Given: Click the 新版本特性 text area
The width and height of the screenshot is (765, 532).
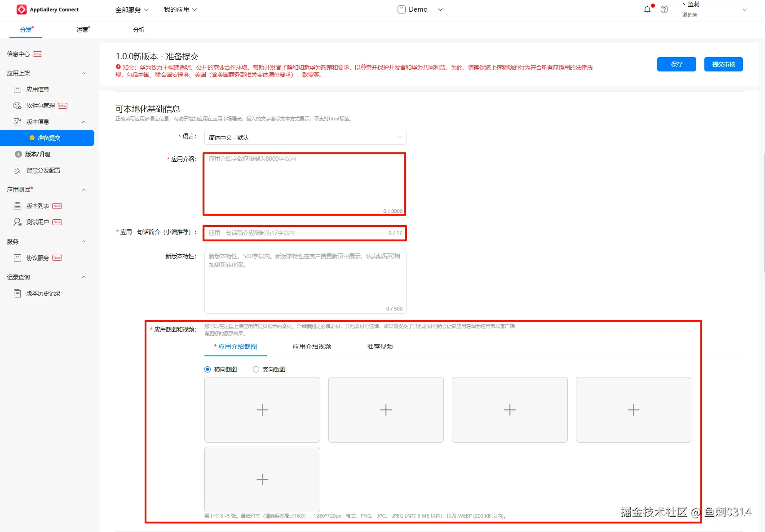Looking at the screenshot, I should (305, 282).
